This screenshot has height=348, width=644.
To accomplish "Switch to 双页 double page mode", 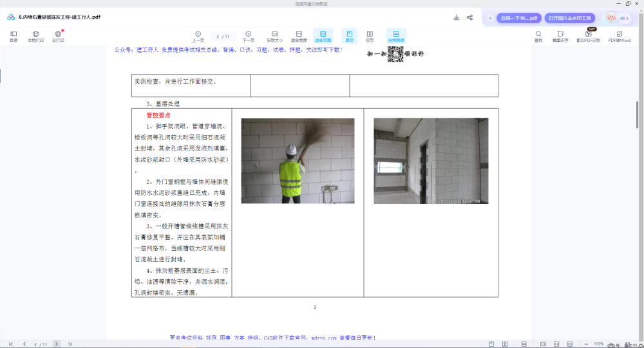I will click(370, 36).
